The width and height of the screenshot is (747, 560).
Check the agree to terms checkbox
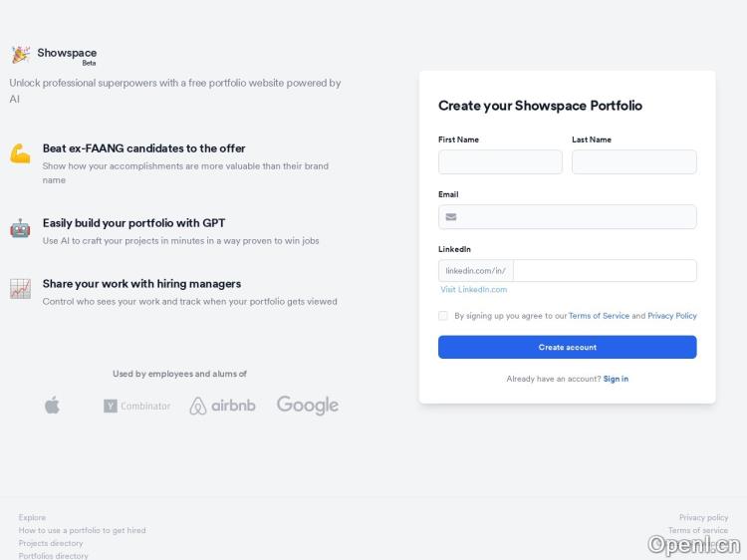(x=443, y=316)
